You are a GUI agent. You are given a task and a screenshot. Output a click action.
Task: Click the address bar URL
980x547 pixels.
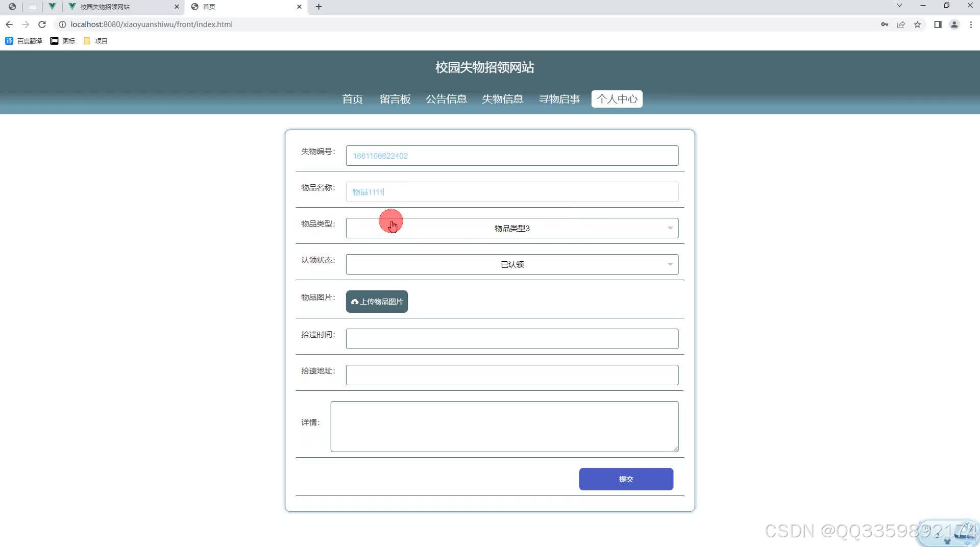[x=151, y=24]
